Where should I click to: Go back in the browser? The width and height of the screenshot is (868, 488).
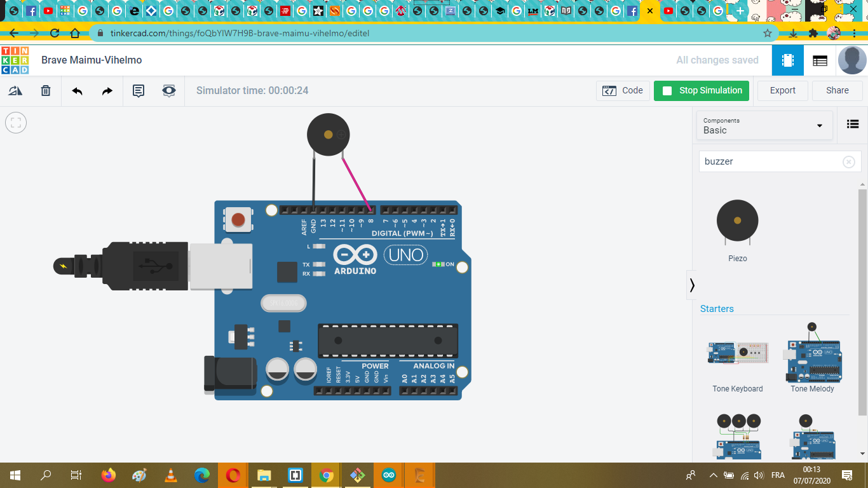point(14,33)
